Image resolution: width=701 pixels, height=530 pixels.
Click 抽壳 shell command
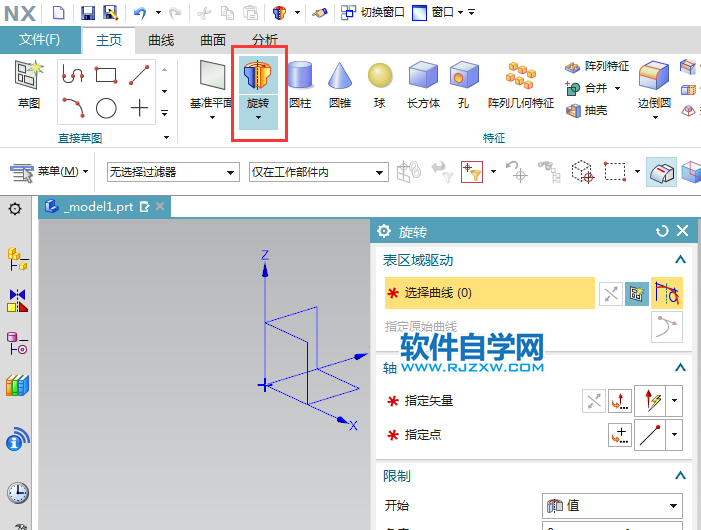tap(587, 110)
